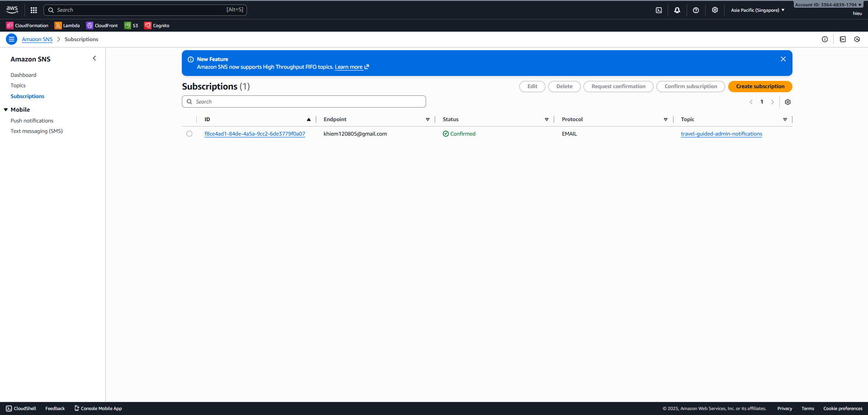Click the Info panel icon above the table

coord(825,39)
